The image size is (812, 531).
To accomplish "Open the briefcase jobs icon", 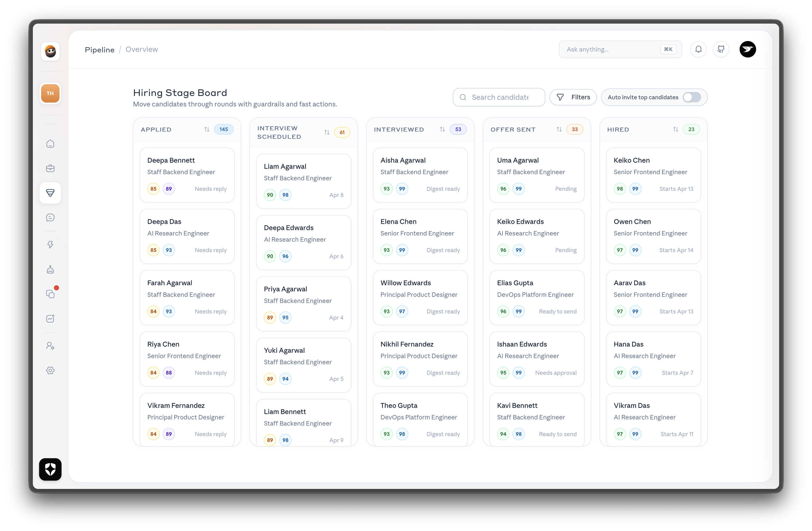I will (x=50, y=169).
